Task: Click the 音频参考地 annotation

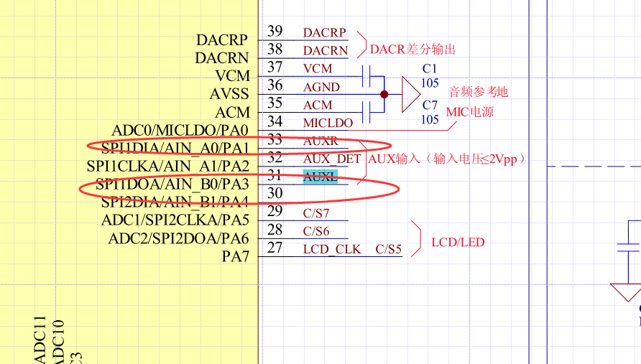Action: 479,91
